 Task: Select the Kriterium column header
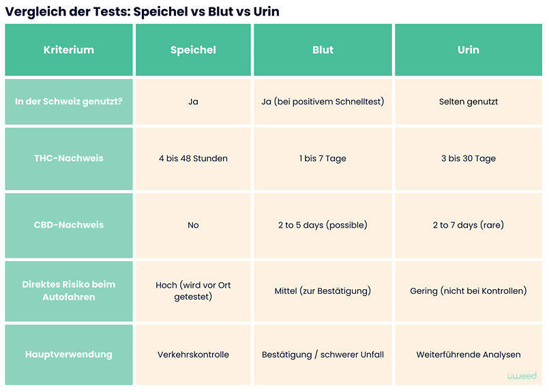pyautogui.click(x=69, y=50)
